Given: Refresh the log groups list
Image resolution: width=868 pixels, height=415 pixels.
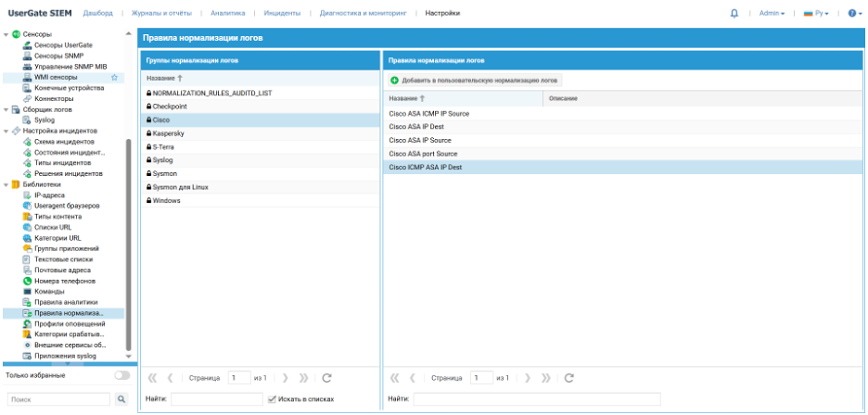Looking at the screenshot, I should pos(326,378).
